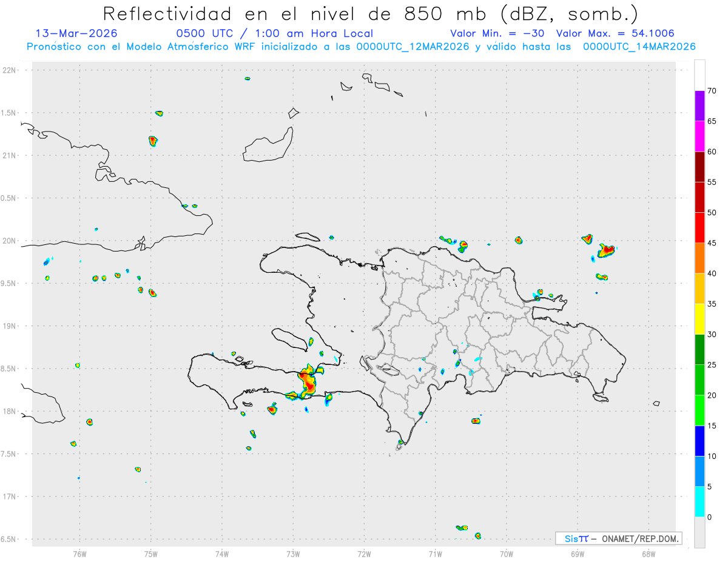
Task: Click the yellow 30–35 dBZ colorbar segment
Action: [x=699, y=319]
